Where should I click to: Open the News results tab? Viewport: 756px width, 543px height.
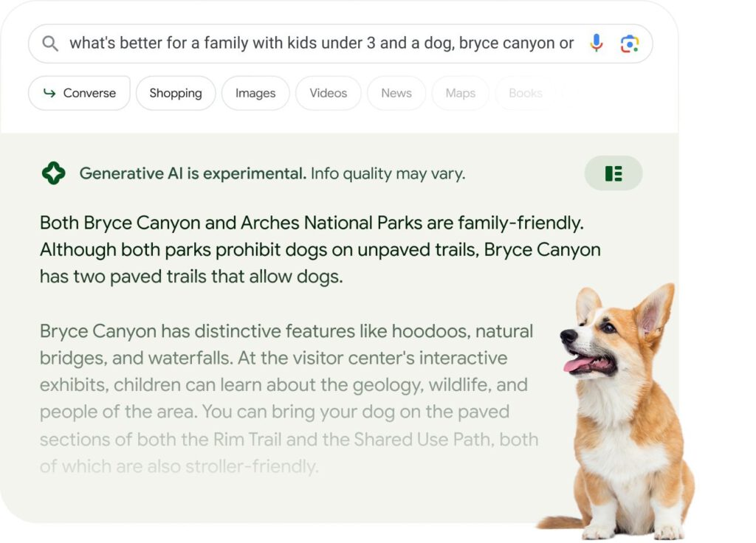396,93
